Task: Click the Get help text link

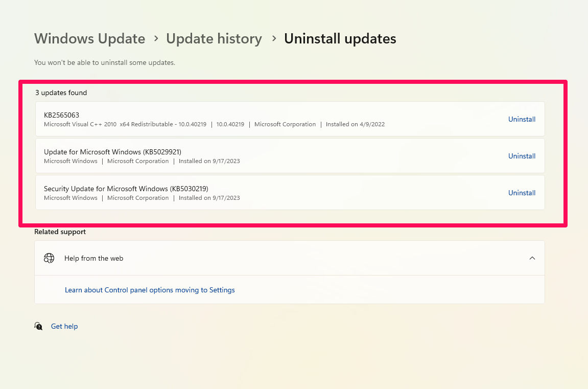Action: pos(64,326)
